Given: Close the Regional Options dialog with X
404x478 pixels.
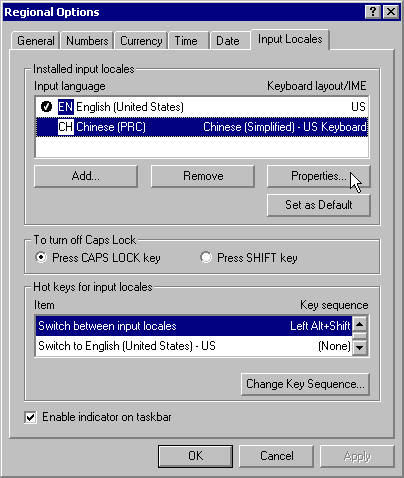Looking at the screenshot, I should (x=391, y=12).
